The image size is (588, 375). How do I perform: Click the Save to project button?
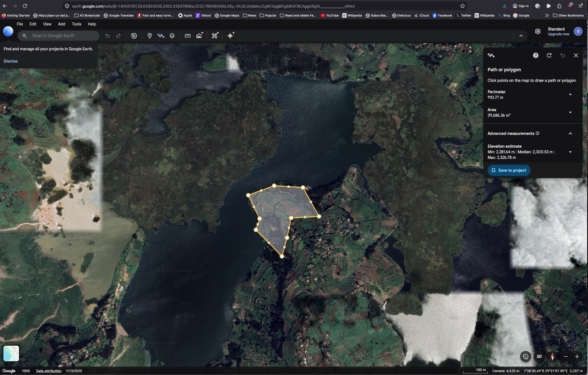click(x=509, y=170)
